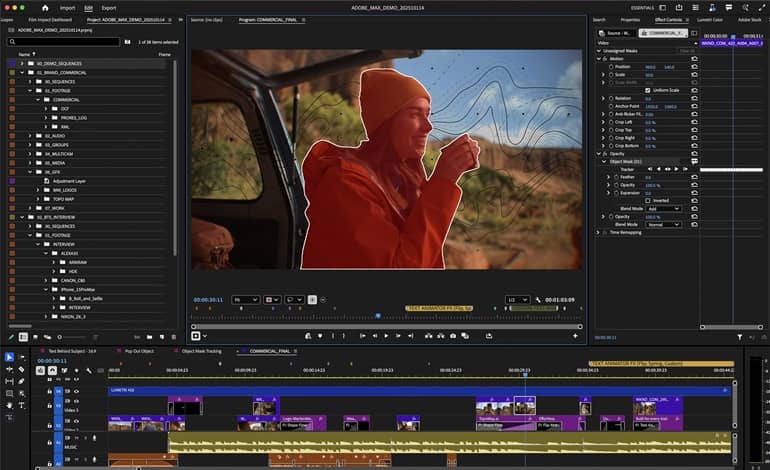Select the Hand tool
This screenshot has height=470, width=770.
point(9,405)
